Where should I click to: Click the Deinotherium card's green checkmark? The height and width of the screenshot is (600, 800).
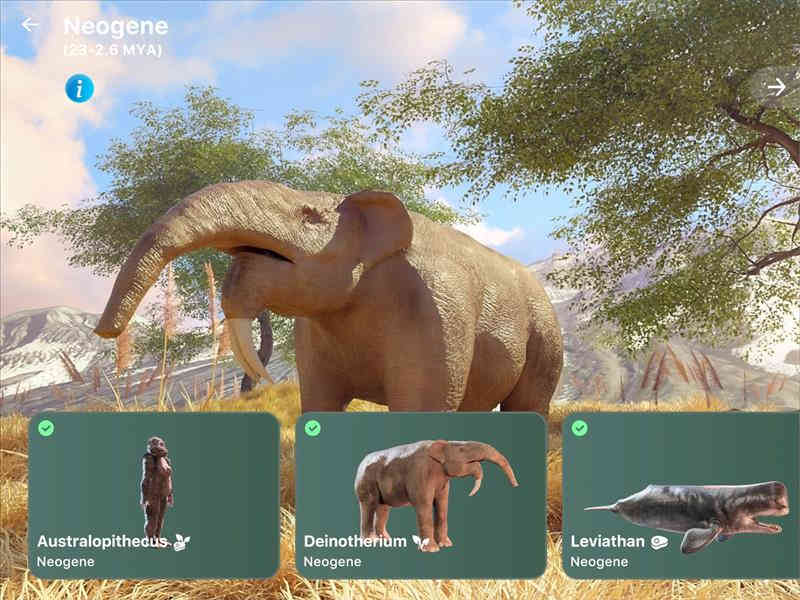click(313, 428)
